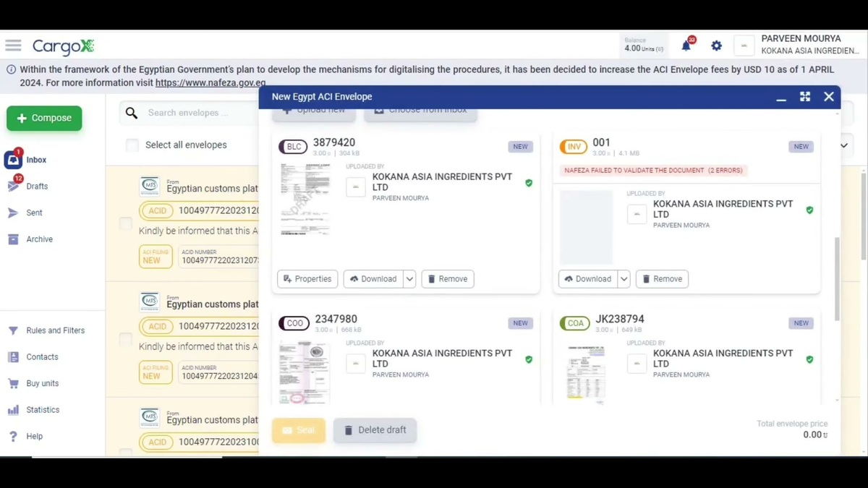Viewport: 868px width, 488px height.
Task: Tick checkbox of envelope ACID 1004977720231204
Action: pos(125,339)
